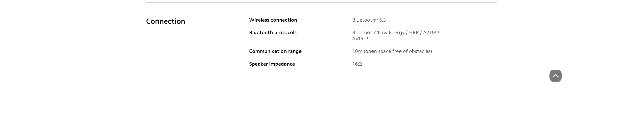Viewport: 644px width, 115px height.
Task: Click the Bluetooth protocols label
Action: (273, 32)
